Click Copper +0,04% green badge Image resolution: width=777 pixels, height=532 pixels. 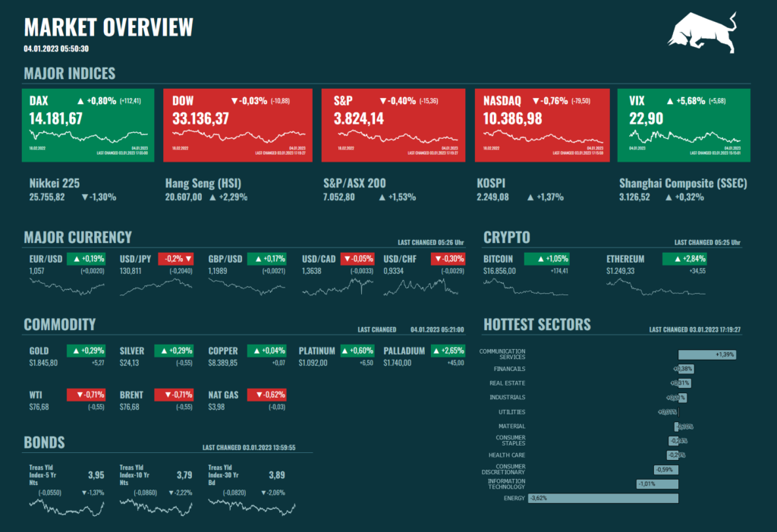point(266,351)
